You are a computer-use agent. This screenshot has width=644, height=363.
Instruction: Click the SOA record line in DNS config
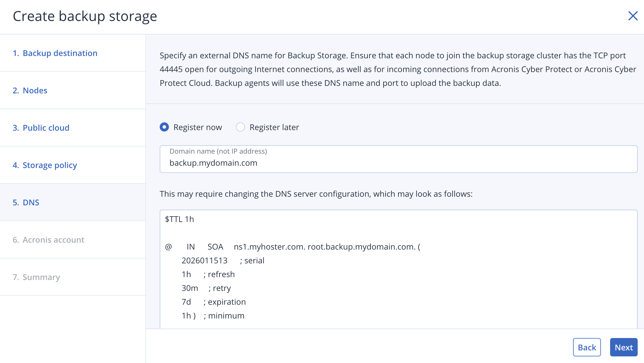tap(292, 247)
